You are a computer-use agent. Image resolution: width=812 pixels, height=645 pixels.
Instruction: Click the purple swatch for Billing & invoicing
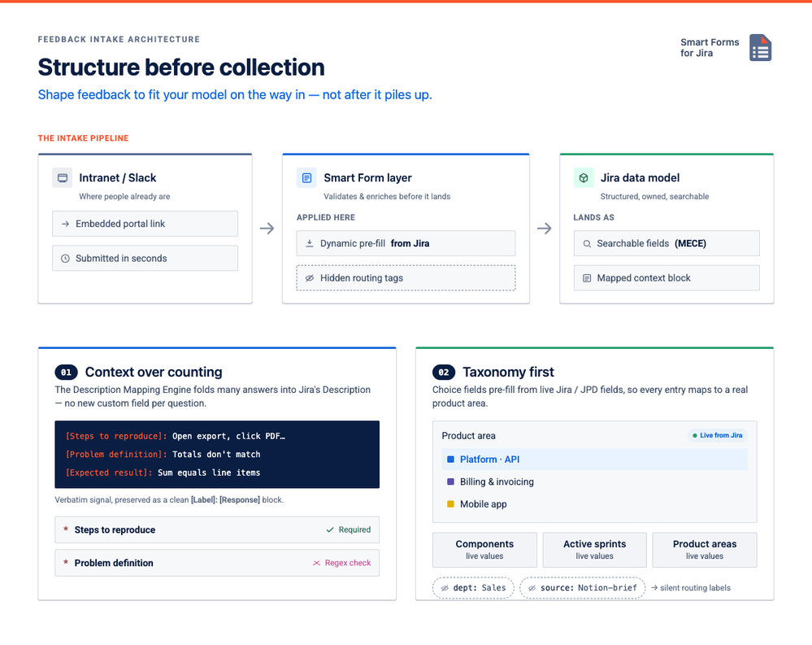[x=450, y=482]
